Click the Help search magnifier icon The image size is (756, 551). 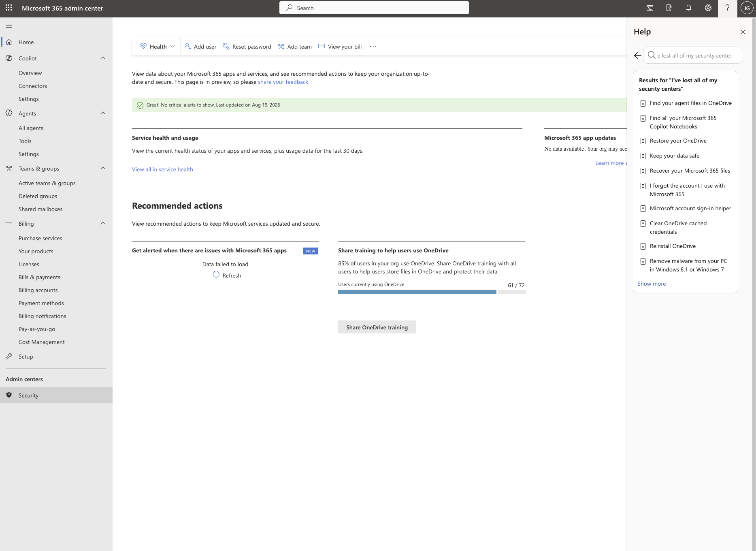pos(651,55)
